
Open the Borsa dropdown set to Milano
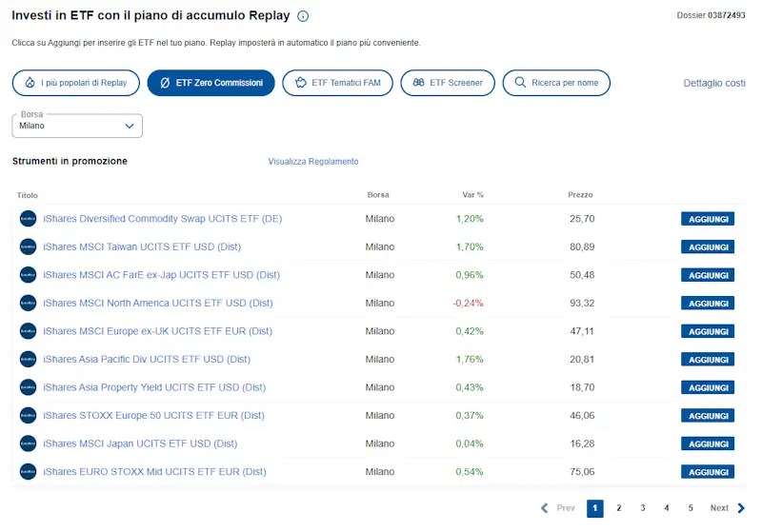point(77,126)
